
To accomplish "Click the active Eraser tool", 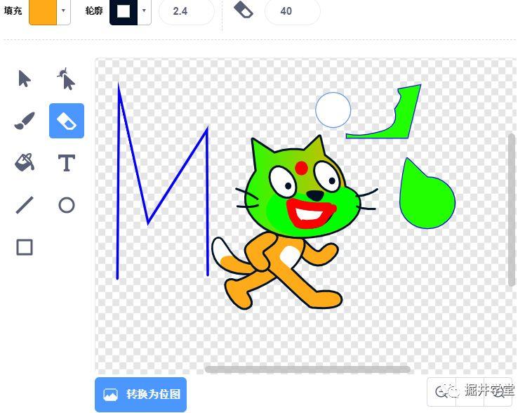I will tap(67, 121).
